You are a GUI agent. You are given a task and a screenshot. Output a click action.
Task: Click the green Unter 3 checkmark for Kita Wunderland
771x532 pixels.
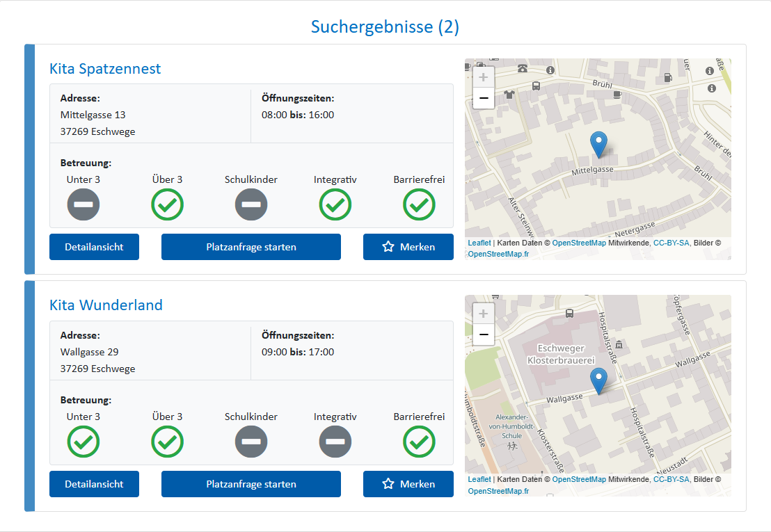(83, 442)
